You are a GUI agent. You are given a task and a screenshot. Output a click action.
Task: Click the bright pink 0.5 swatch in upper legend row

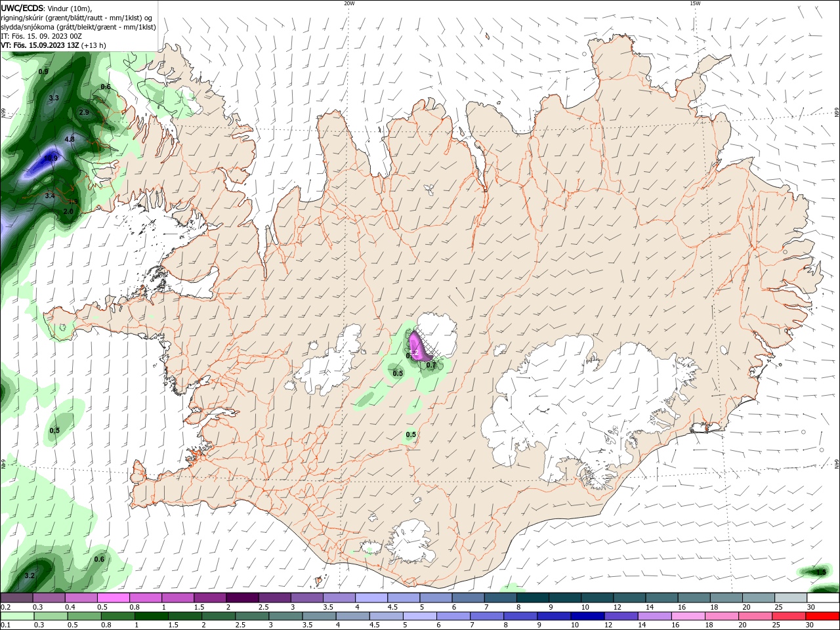coord(114,598)
